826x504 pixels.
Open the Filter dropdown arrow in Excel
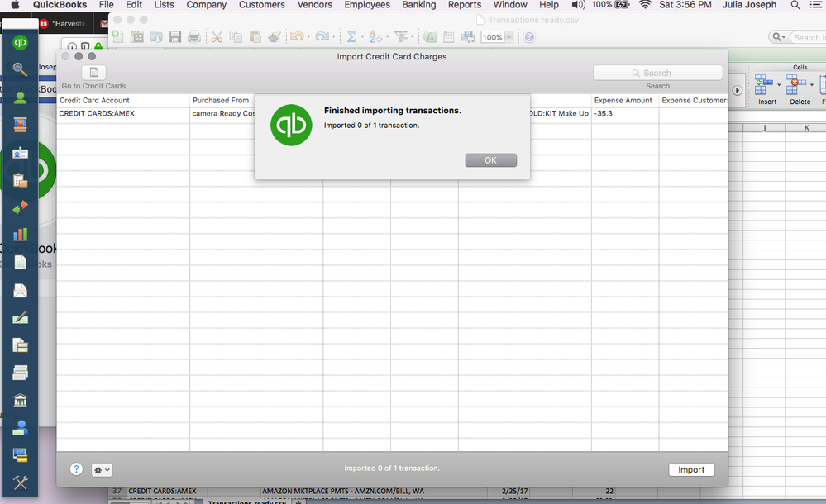pyautogui.click(x=413, y=37)
